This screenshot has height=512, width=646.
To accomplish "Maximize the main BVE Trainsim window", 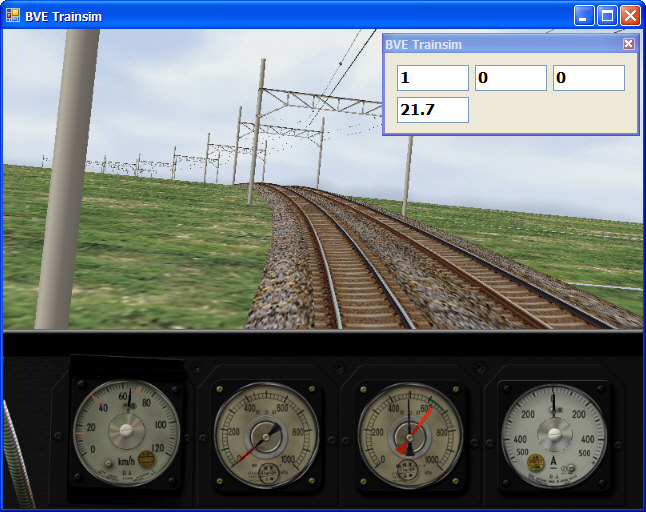I will (x=607, y=16).
